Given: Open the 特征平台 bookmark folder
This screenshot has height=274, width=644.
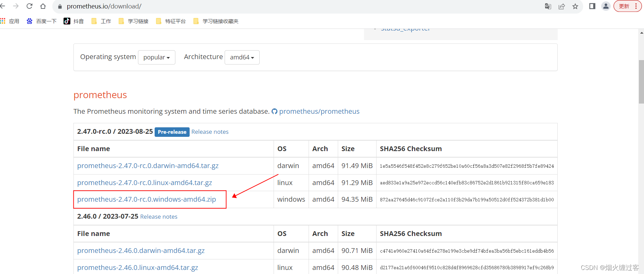Looking at the screenshot, I should pos(171,21).
